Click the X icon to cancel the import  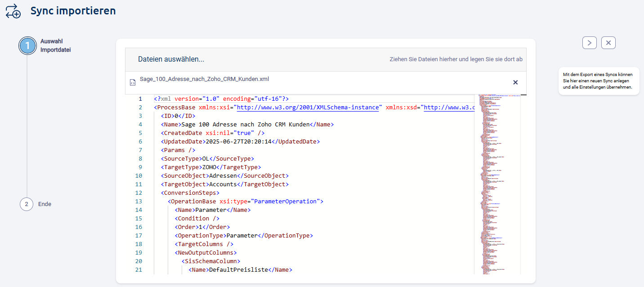tap(608, 42)
